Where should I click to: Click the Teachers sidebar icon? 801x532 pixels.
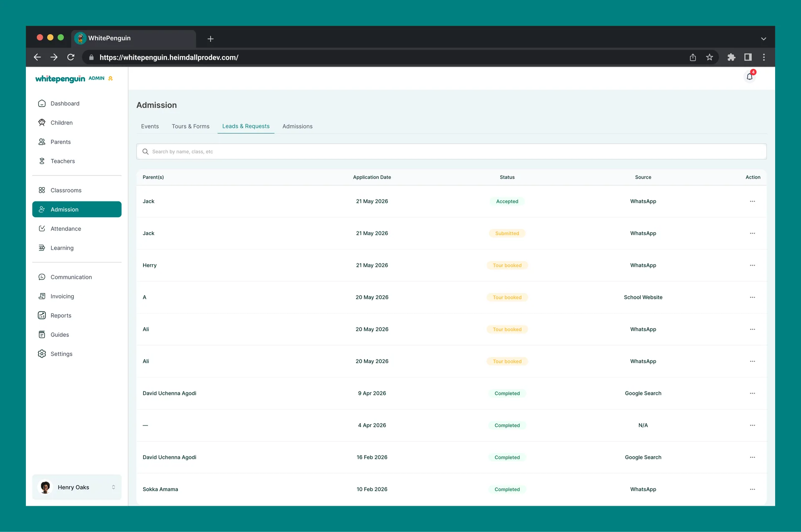point(42,161)
